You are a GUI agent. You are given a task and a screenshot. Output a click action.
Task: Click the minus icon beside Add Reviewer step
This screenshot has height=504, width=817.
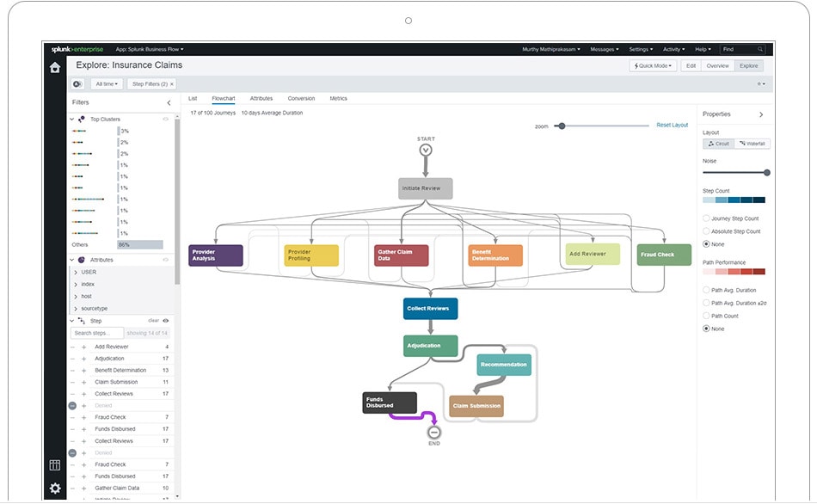click(x=72, y=347)
